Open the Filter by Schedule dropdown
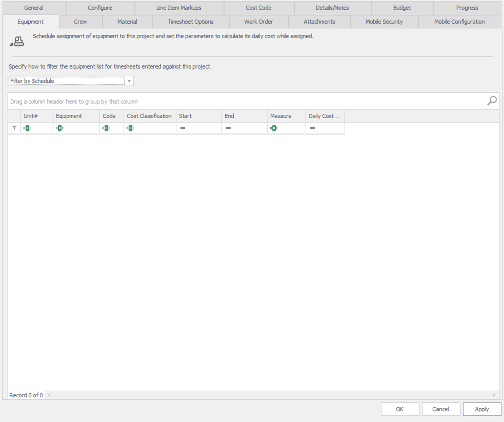Viewport: 504px width, 422px height. coord(129,81)
